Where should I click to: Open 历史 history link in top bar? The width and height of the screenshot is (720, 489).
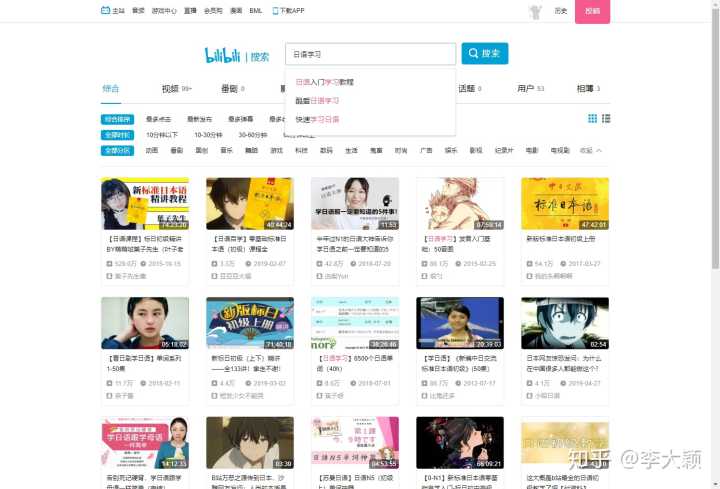point(560,11)
